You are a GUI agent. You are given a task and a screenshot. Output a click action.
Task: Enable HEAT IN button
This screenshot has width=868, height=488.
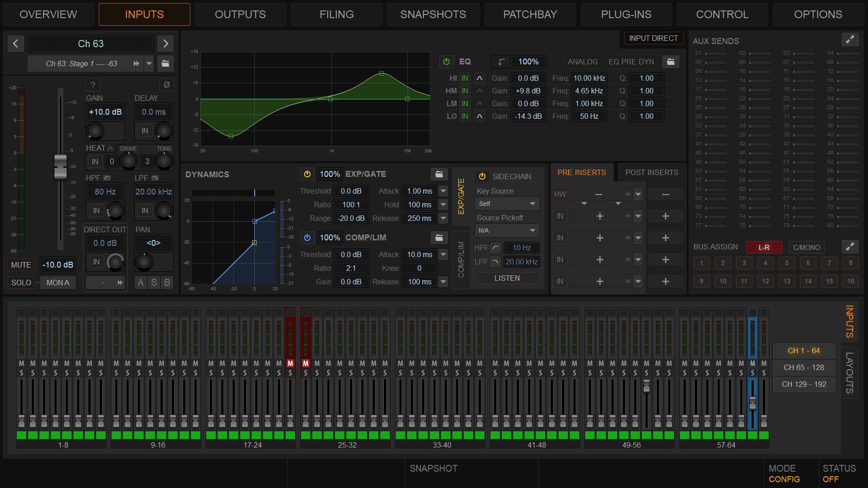(95, 161)
